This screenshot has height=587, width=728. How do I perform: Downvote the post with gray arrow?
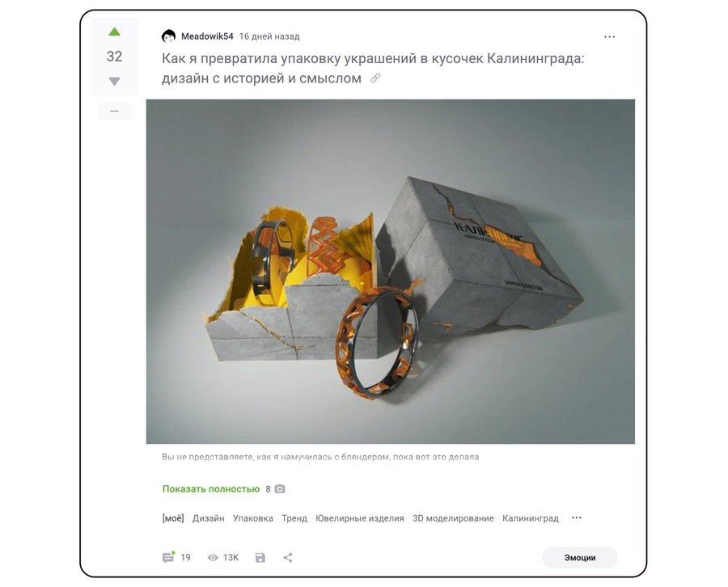point(114,81)
